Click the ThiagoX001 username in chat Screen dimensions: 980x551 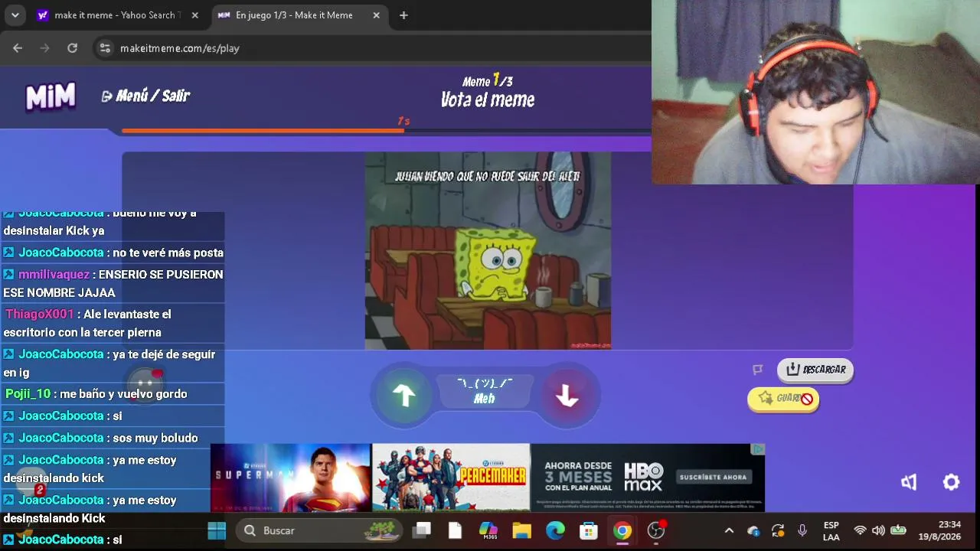[x=40, y=315]
